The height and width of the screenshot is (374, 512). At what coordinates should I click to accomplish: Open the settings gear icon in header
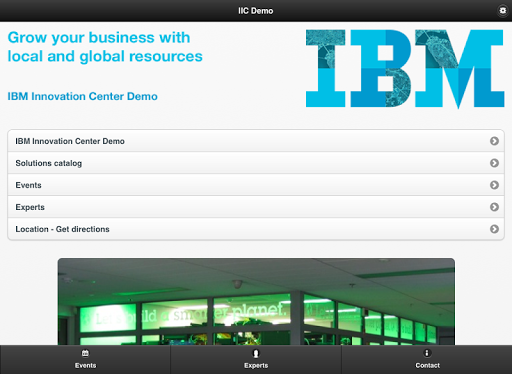click(502, 11)
